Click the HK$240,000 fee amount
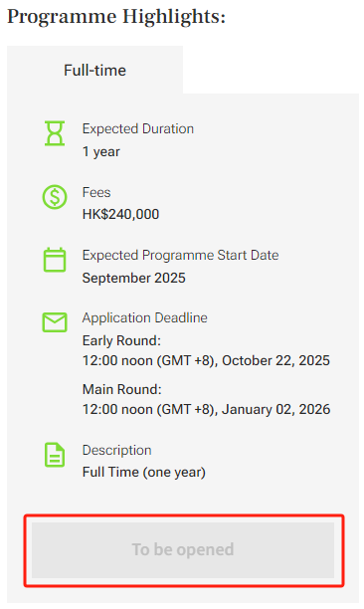The image size is (364, 609). click(x=120, y=214)
